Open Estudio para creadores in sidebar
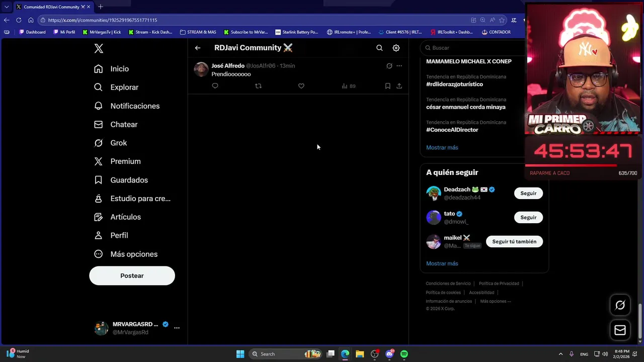The width and height of the screenshot is (644, 362). click(132, 199)
